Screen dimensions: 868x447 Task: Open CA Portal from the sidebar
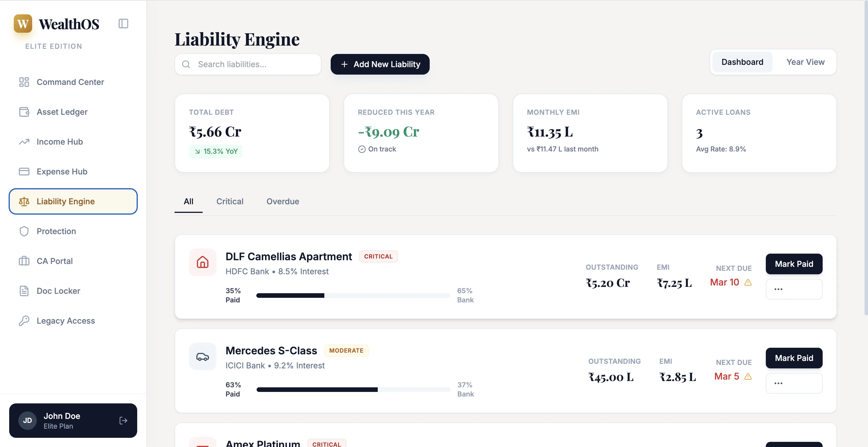(x=73, y=261)
